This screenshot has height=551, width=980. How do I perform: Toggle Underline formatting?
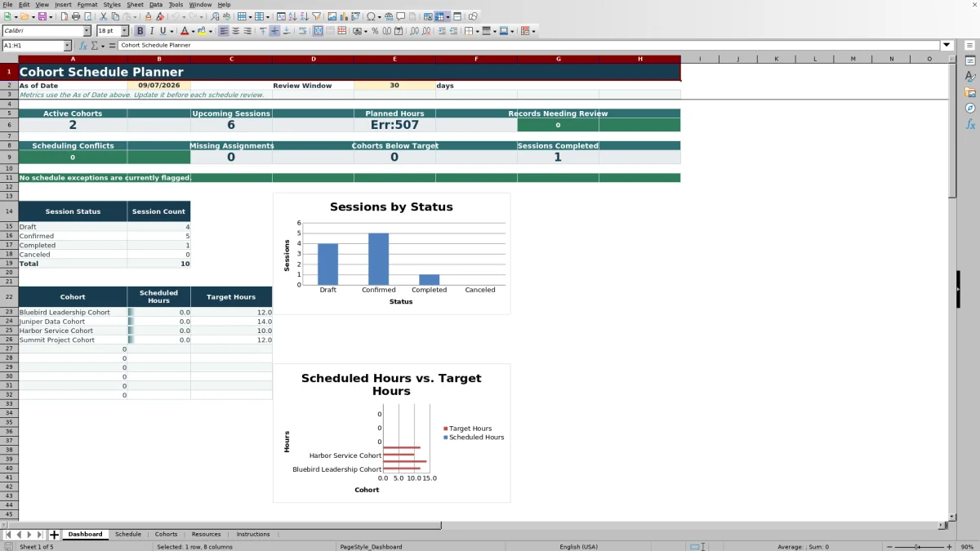(x=163, y=31)
